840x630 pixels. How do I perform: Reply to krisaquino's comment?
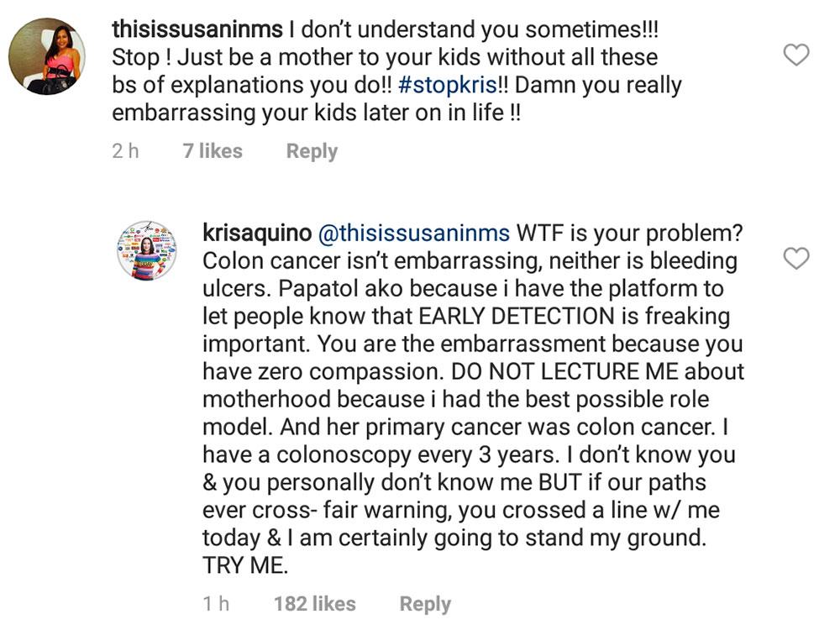click(425, 603)
